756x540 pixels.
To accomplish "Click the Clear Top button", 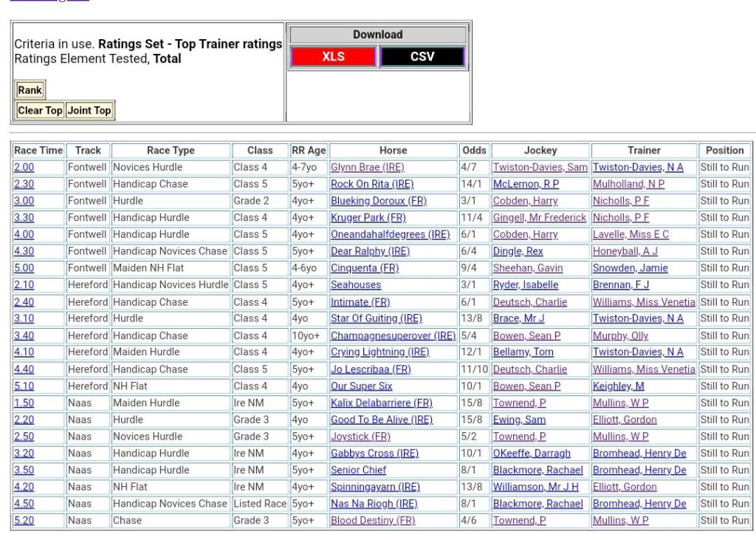I will [40, 111].
